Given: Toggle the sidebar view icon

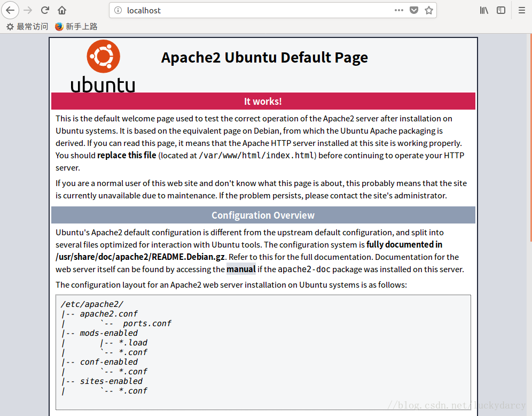Looking at the screenshot, I should (x=501, y=10).
